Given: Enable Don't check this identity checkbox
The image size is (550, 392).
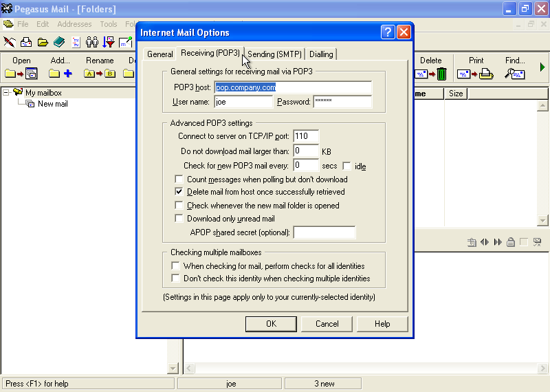Looking at the screenshot, I should pyautogui.click(x=175, y=279).
